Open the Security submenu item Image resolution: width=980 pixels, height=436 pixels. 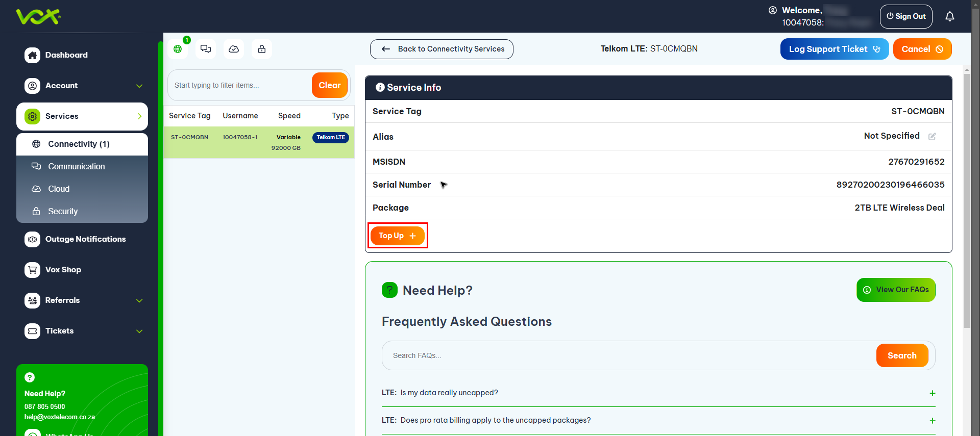[x=63, y=212]
